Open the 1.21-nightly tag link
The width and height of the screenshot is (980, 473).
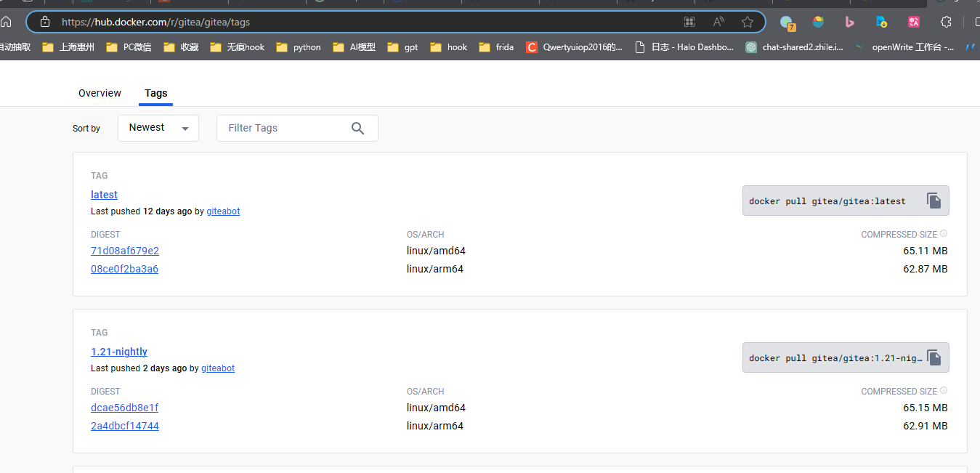119,352
